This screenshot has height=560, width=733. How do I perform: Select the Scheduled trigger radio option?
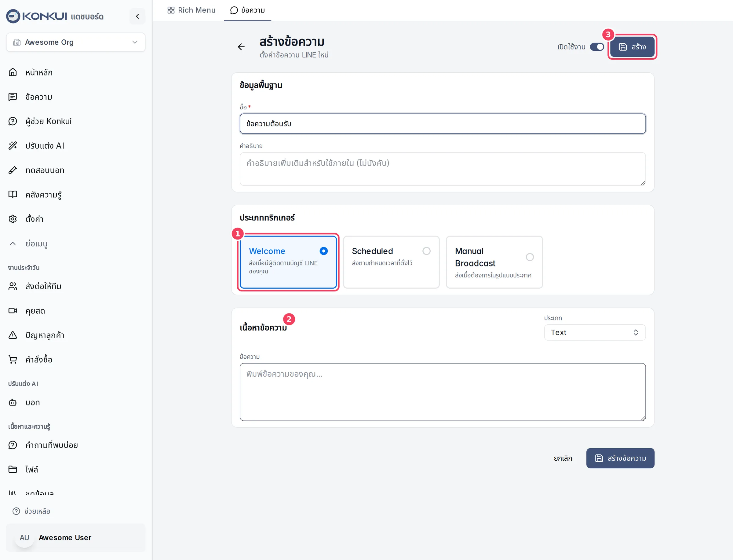coord(426,251)
